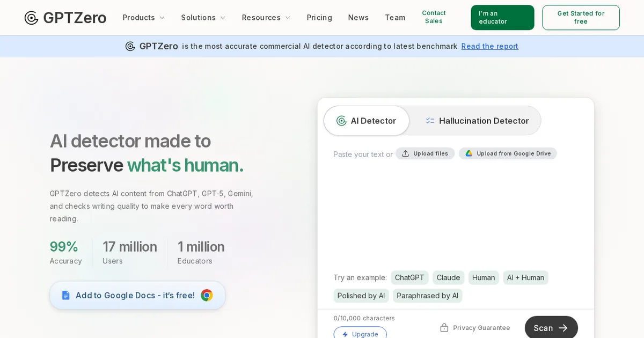The width and height of the screenshot is (644, 338).
Task: Click the upload arrow icon on Upload files
Action: [406, 153]
